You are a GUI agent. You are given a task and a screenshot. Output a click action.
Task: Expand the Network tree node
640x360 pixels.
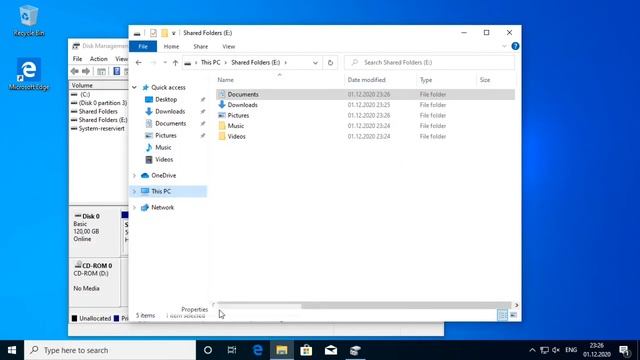[134, 207]
